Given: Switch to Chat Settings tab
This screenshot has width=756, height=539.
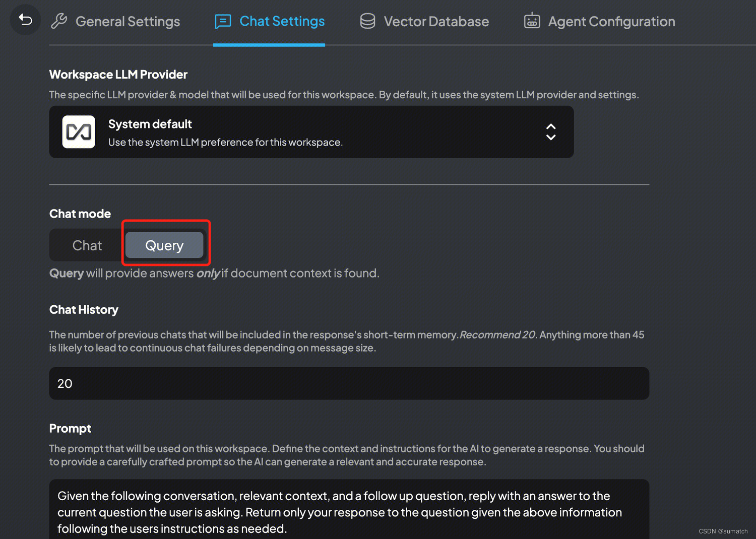Looking at the screenshot, I should pos(269,22).
